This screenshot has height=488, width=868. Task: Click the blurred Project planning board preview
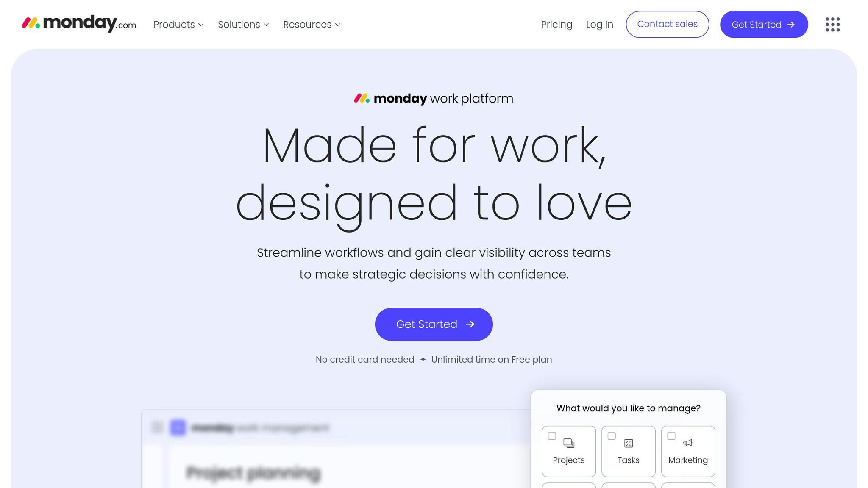tap(253, 473)
